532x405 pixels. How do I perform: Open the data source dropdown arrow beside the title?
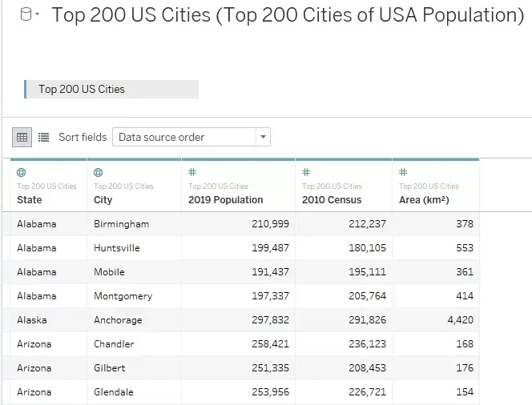coord(38,14)
